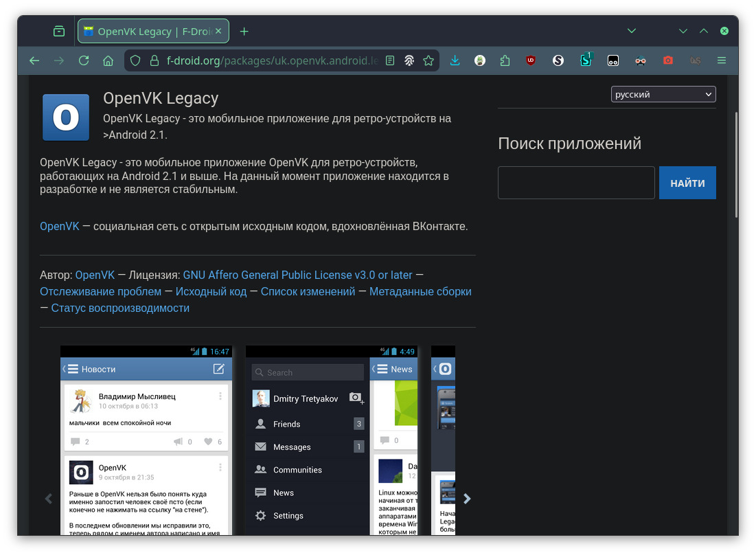Image resolution: width=756 pixels, height=555 pixels.
Task: Click the glasses extension icon
Action: coord(640,60)
